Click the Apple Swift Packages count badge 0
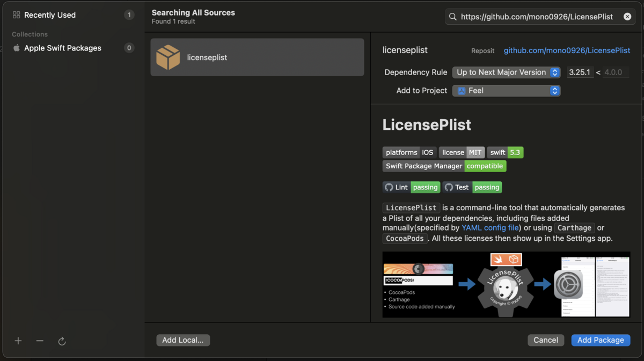Viewport: 644px width, 361px height. tap(129, 48)
